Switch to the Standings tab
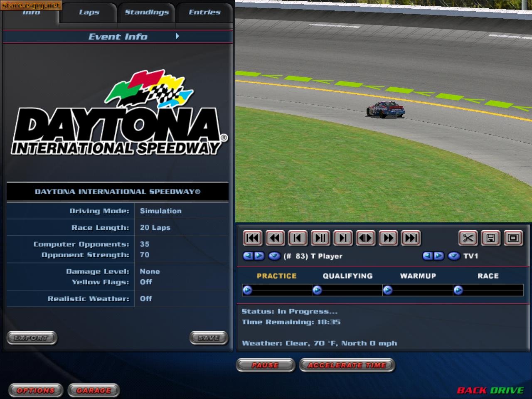Viewport: 532px width, 399px height. 148,12
